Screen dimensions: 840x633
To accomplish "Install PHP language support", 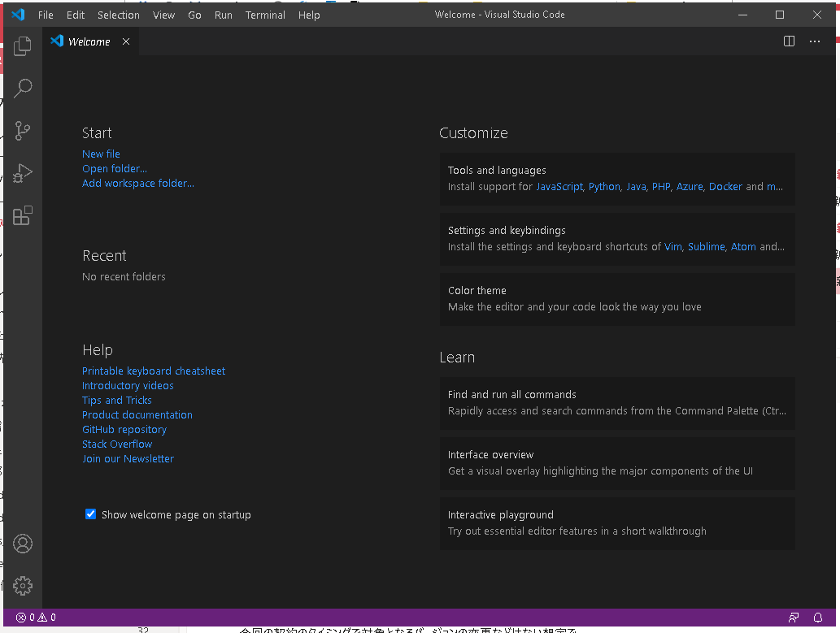I will (x=661, y=186).
